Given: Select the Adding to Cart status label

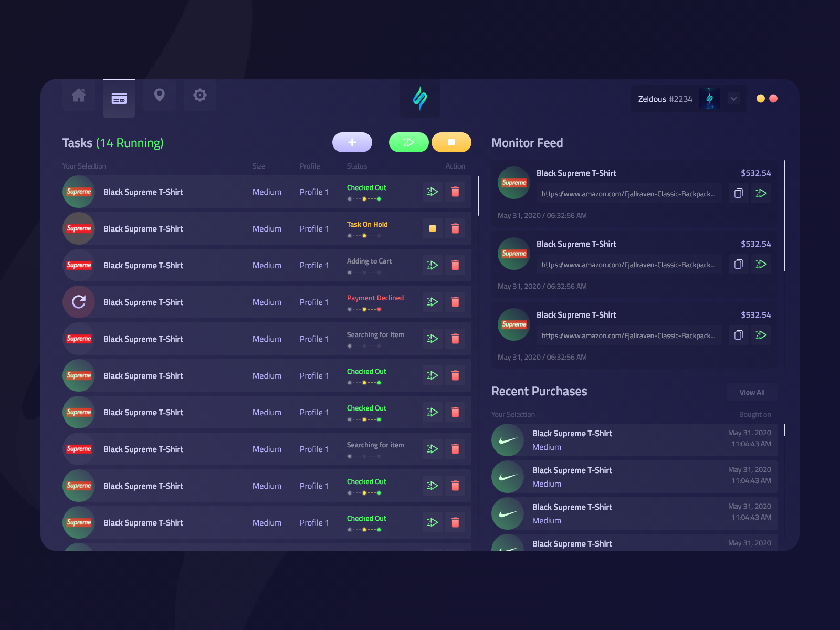Looking at the screenshot, I should pos(369,261).
